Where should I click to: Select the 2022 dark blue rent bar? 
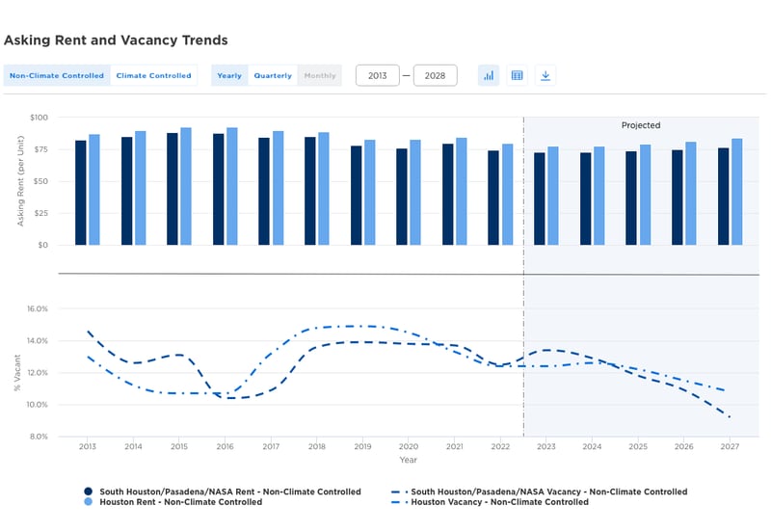493,198
